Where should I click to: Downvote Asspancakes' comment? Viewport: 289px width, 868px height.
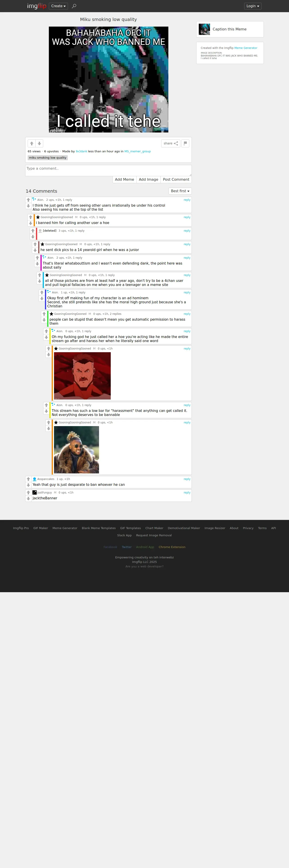coord(28,485)
